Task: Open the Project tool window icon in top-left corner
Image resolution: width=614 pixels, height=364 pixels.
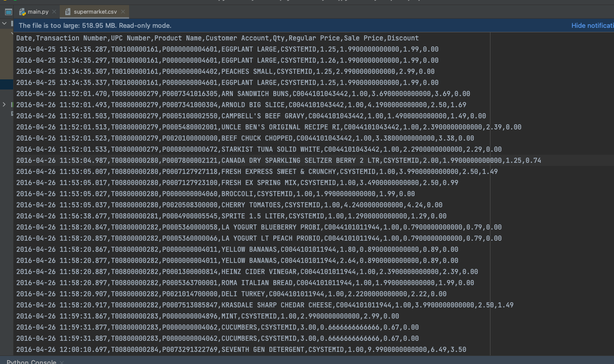Action: click(x=8, y=11)
